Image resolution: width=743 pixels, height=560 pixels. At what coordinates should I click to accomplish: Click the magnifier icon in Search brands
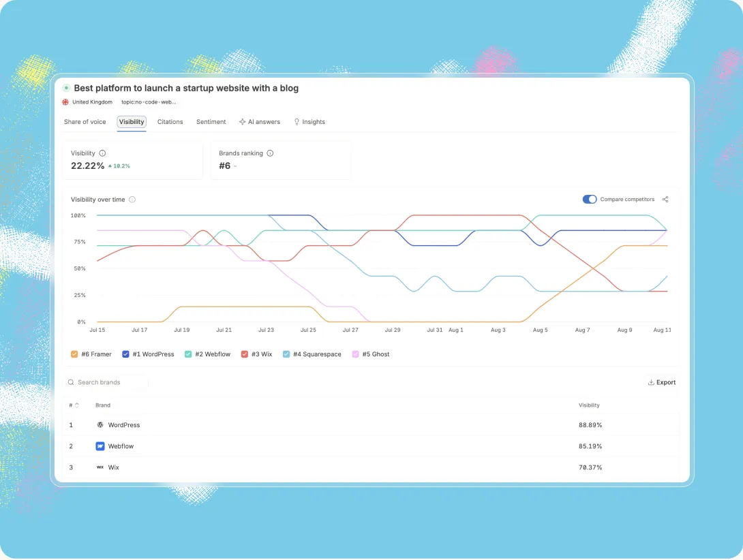[x=71, y=382]
